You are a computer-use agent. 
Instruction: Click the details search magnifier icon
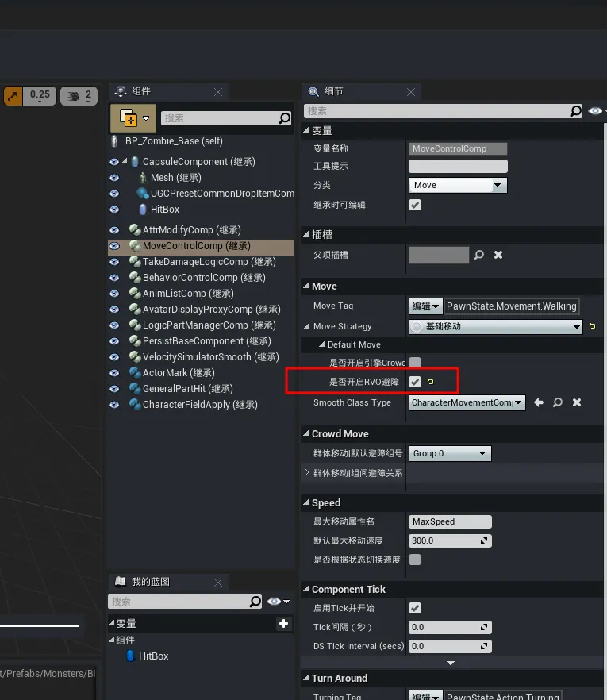[576, 111]
